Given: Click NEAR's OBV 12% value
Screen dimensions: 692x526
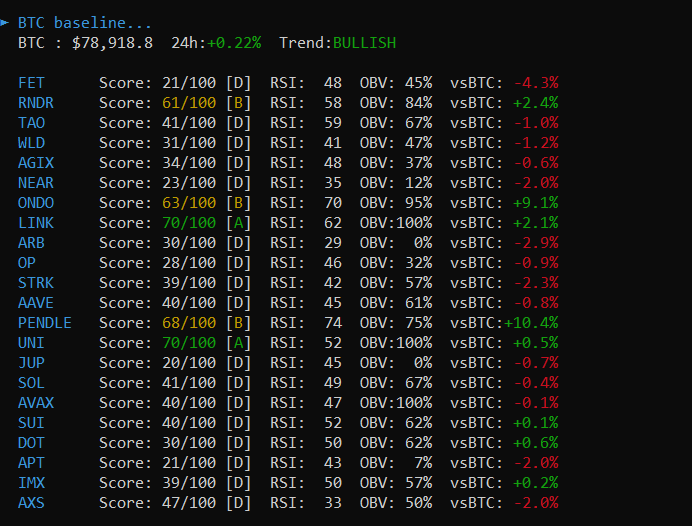Looking at the screenshot, I should tap(419, 183).
